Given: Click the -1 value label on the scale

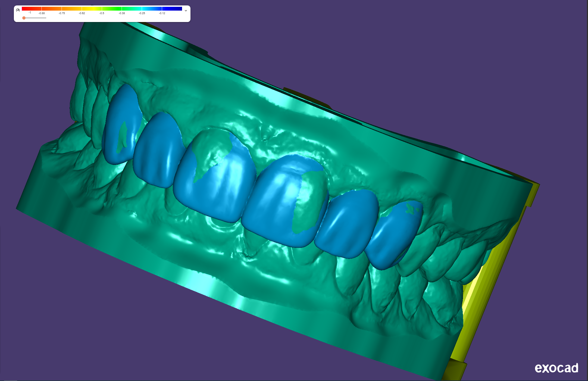Looking at the screenshot, I should tap(30, 13).
